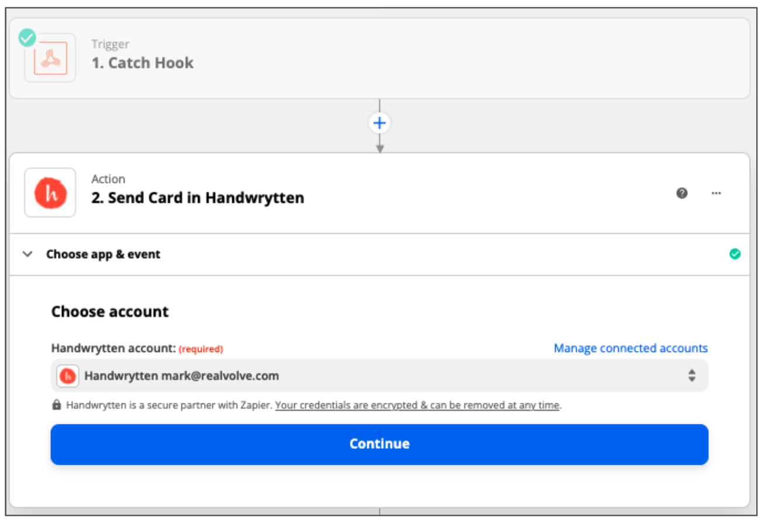Click the Handwrytten app logo in action header
The image size is (772, 532).
point(50,193)
